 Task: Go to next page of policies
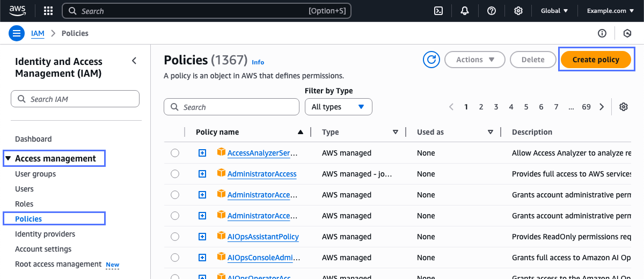[602, 107]
